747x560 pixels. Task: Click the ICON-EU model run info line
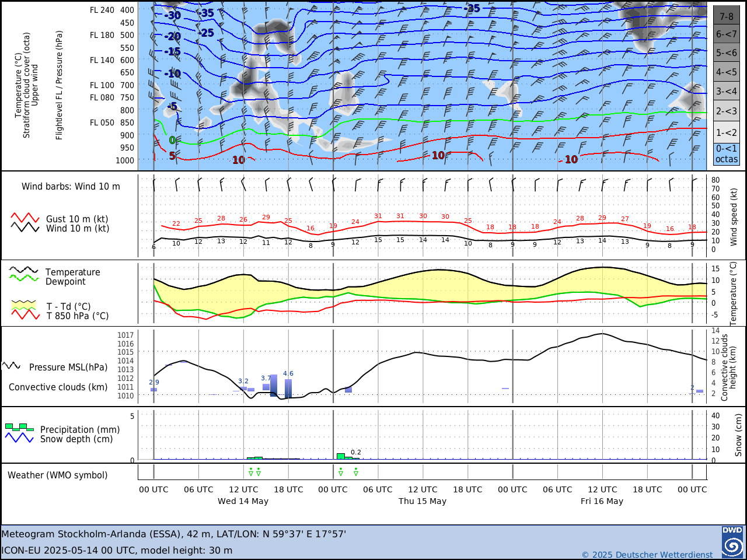coord(117,550)
